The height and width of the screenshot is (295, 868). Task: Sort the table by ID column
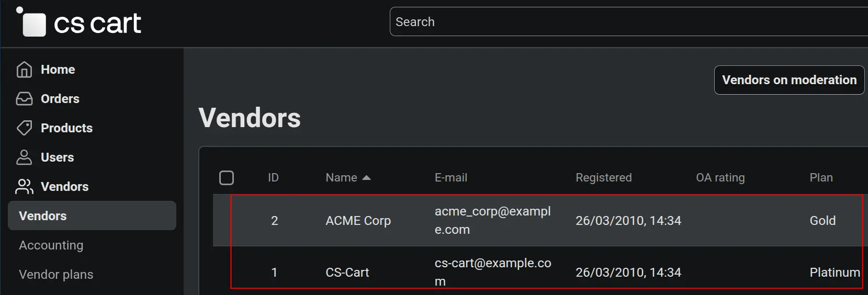coord(273,178)
